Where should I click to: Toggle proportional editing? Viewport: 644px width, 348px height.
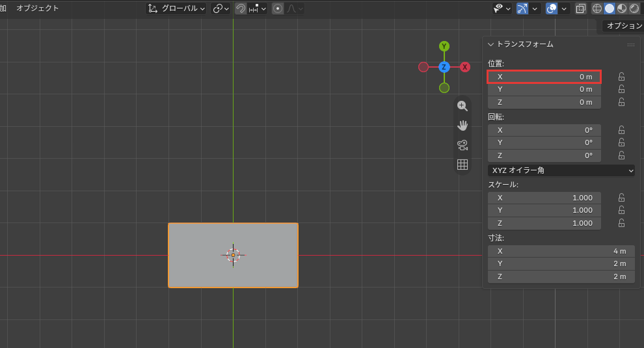click(278, 8)
